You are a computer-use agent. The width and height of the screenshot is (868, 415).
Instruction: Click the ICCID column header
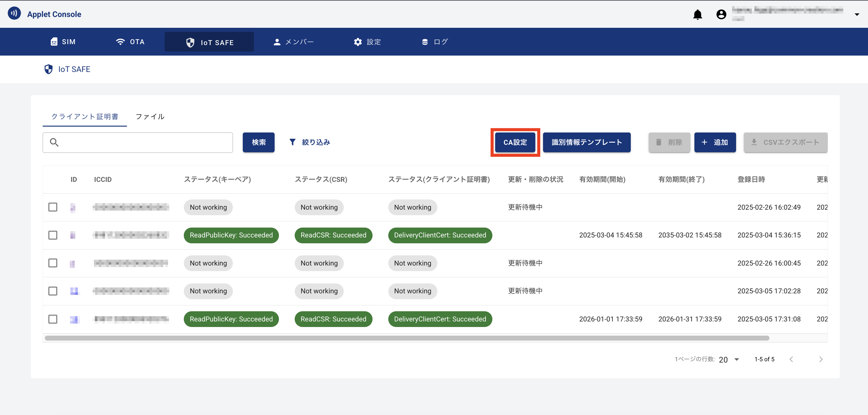click(x=103, y=179)
